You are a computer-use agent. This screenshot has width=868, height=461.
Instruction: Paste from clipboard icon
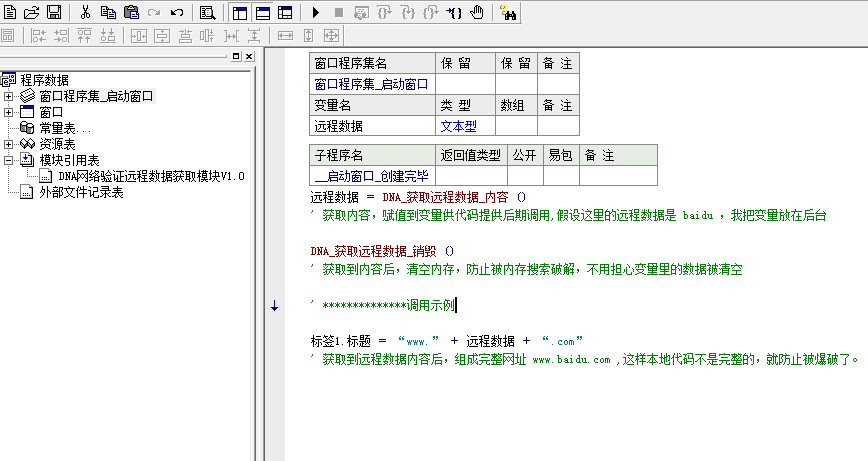pos(131,12)
